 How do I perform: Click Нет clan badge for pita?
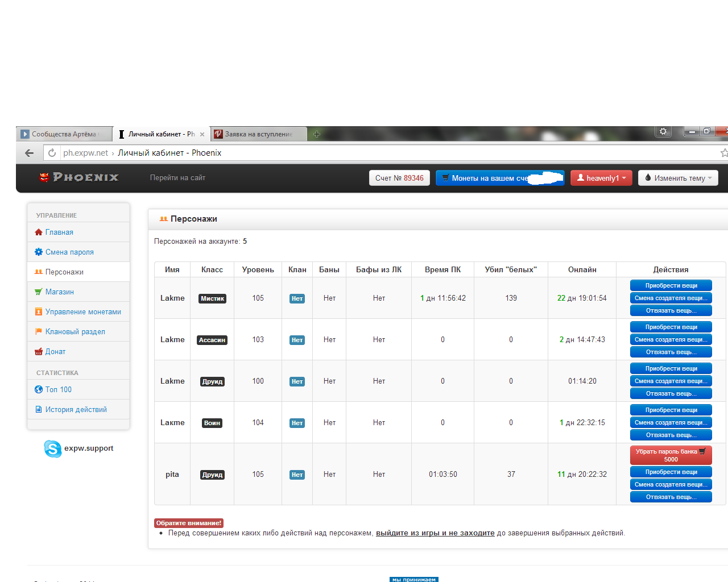coord(297,475)
